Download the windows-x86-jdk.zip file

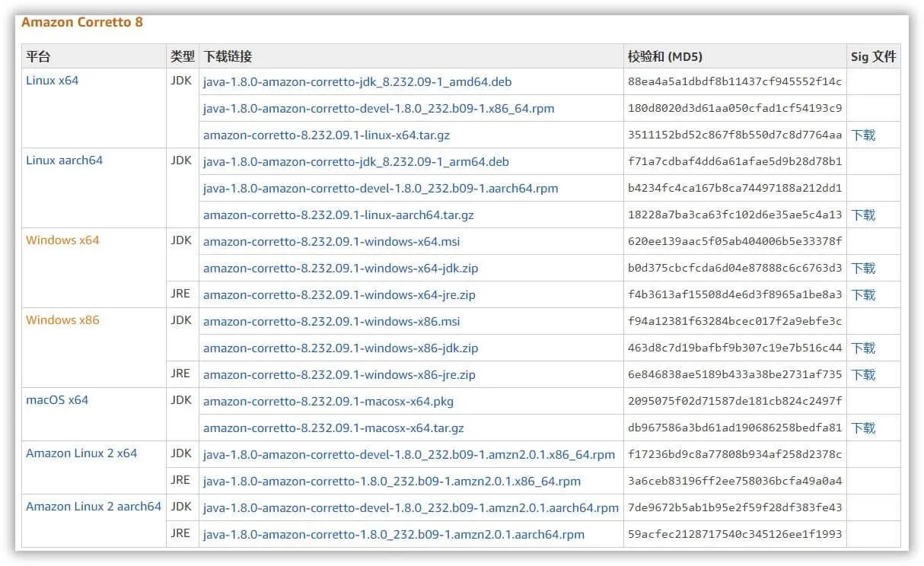point(340,348)
